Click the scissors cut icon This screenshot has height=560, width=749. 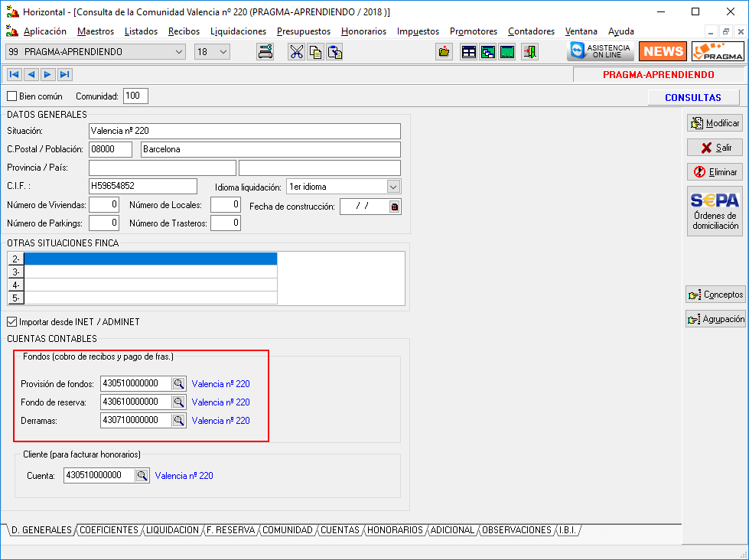[296, 52]
